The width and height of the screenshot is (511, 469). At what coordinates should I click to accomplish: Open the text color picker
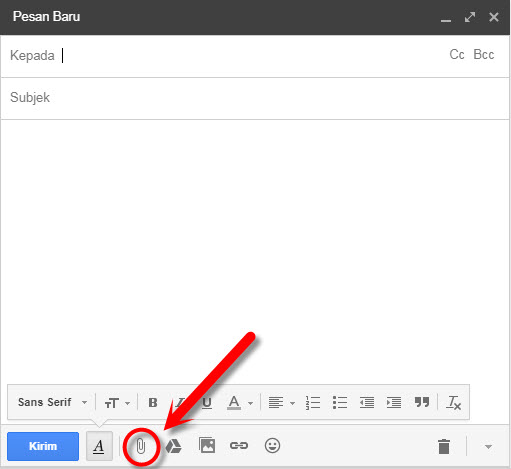click(240, 403)
